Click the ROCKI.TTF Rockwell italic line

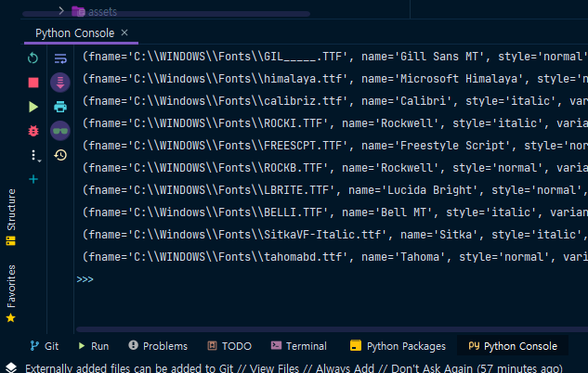334,123
